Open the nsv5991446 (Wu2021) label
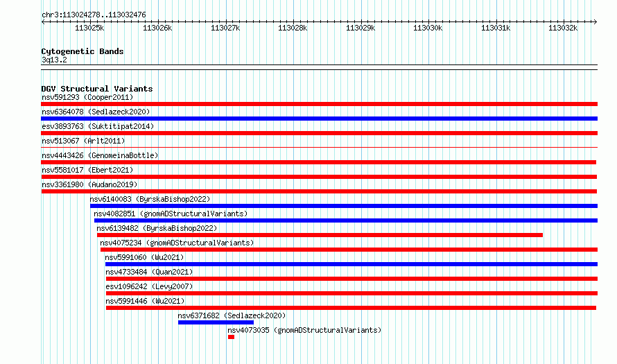Image resolution: width=617 pixels, height=364 pixels. pos(145,301)
